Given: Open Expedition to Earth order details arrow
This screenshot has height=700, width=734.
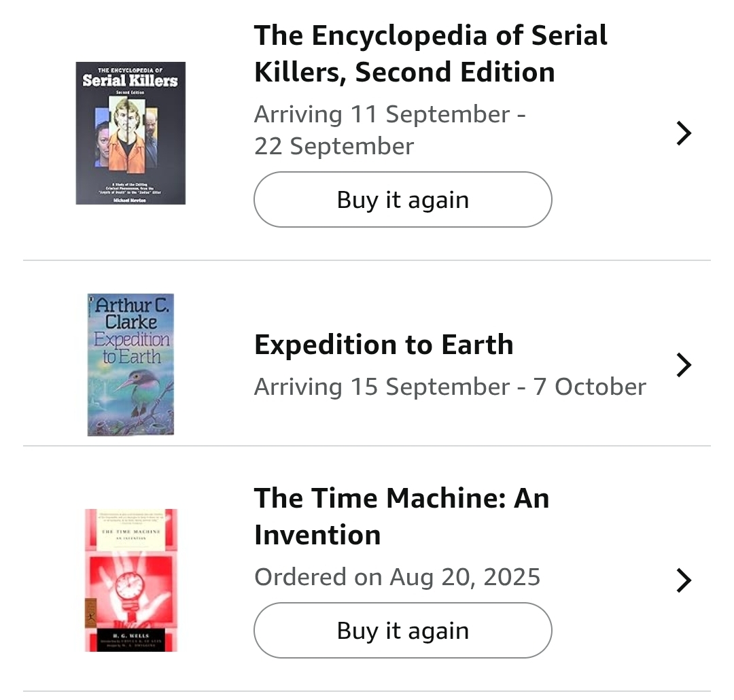Looking at the screenshot, I should point(684,365).
